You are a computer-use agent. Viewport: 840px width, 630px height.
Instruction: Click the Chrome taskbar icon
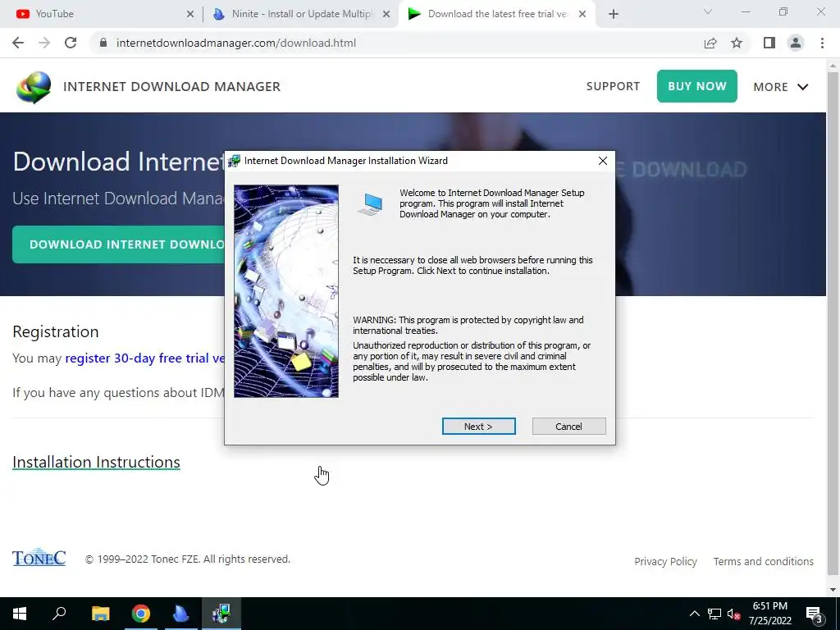(141, 614)
